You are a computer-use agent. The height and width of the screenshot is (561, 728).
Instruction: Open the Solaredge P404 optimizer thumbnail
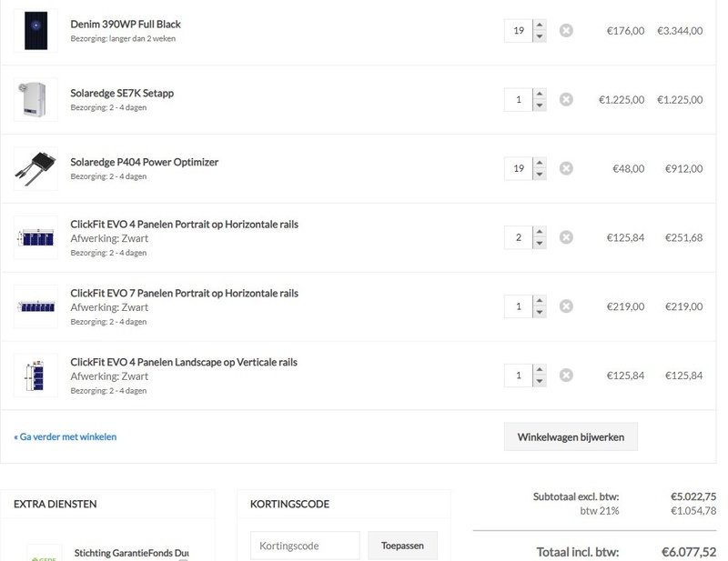pos(36,169)
